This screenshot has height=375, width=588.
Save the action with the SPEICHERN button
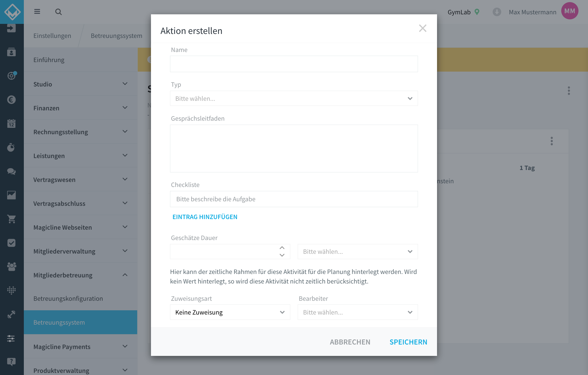[408, 342]
